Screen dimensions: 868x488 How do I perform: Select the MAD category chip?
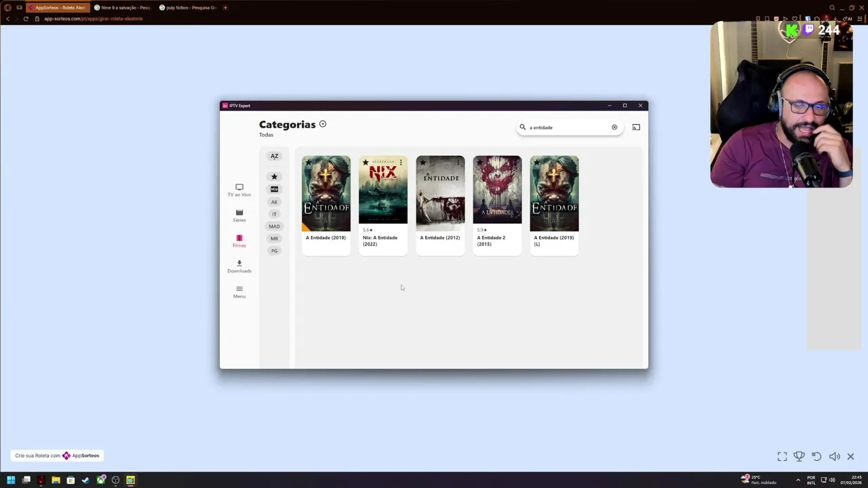click(x=275, y=226)
